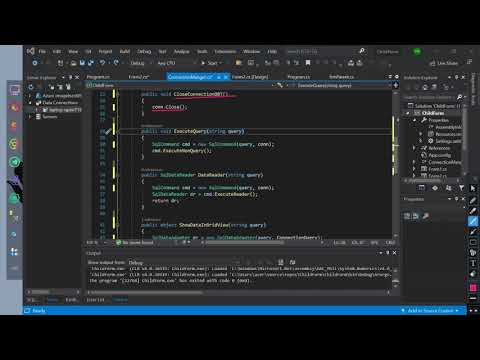Click the Visual Studio logo icon

pos(31,51)
